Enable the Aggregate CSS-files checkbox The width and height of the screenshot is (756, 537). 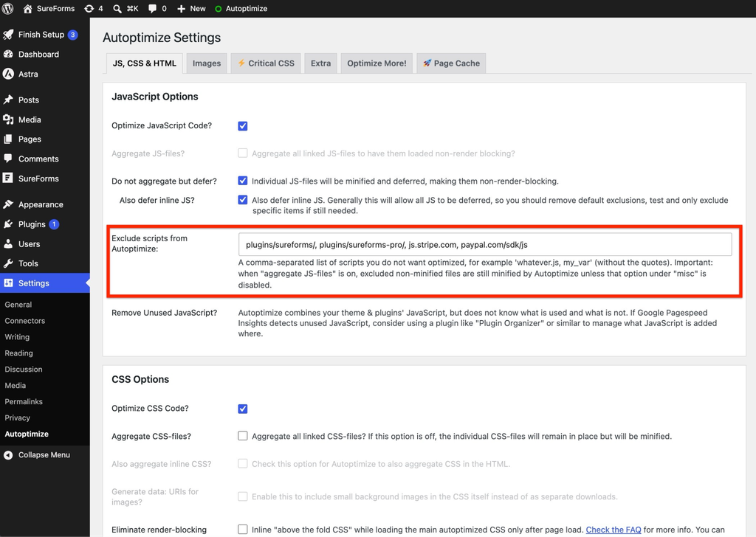coord(242,436)
